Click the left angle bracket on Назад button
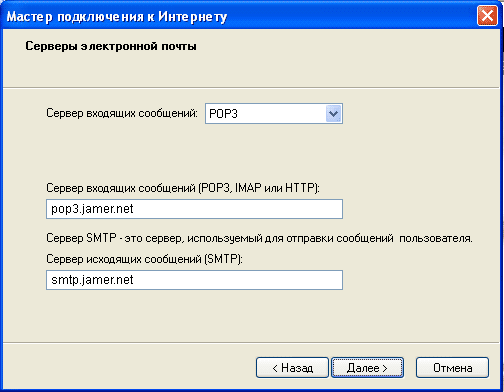The width and height of the screenshot is (504, 392). click(x=275, y=368)
